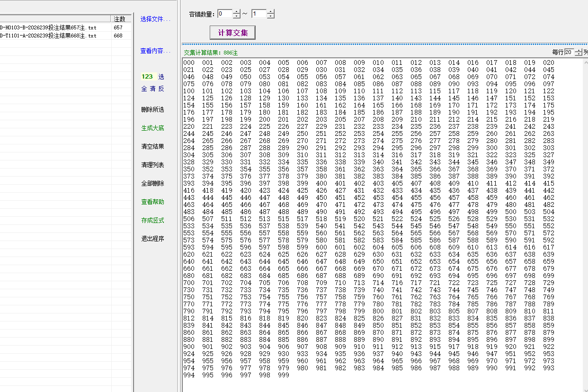Click 清空结果 to clear results
588x392 pixels.
coord(152,147)
